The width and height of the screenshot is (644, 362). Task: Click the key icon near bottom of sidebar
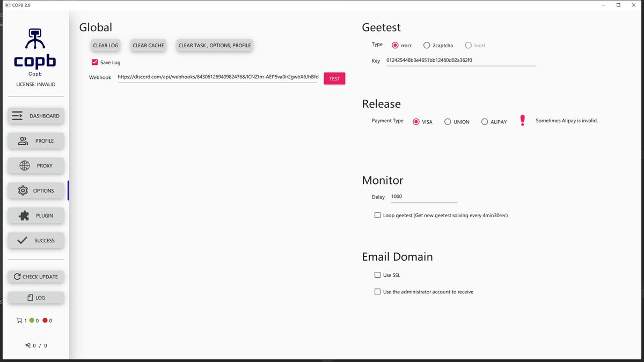[28, 345]
